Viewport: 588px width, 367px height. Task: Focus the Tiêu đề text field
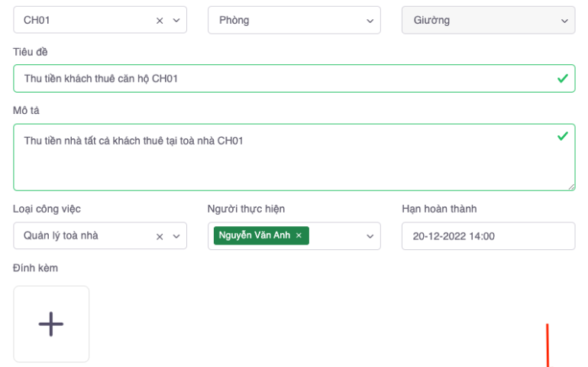click(x=283, y=79)
